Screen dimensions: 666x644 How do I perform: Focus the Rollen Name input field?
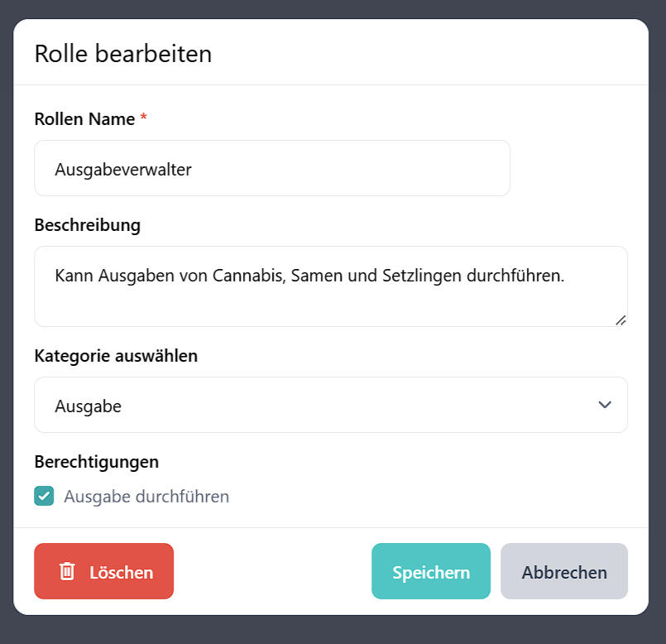pos(331,169)
